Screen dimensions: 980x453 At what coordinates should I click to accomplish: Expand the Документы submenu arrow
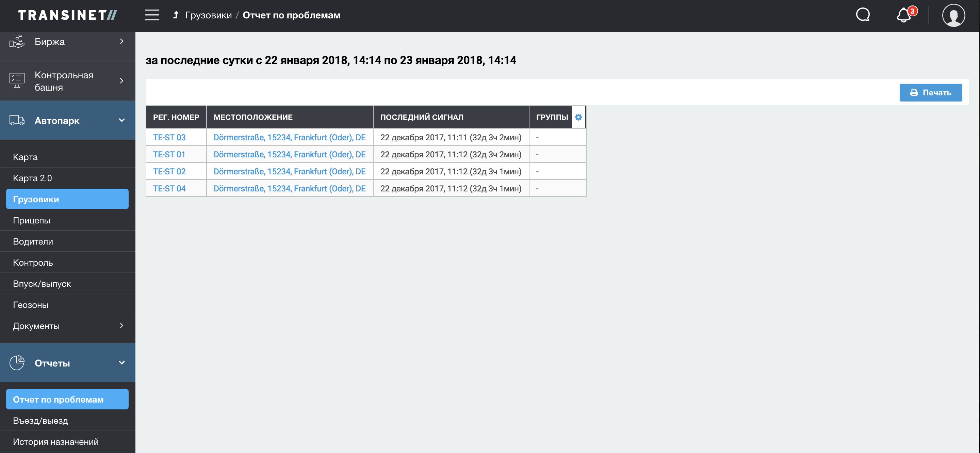coord(121,326)
